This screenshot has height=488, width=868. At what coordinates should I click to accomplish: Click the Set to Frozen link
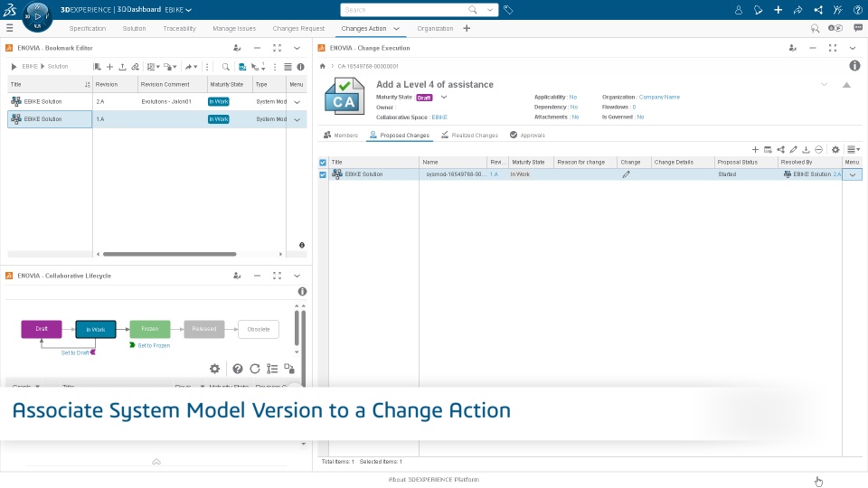click(154, 345)
